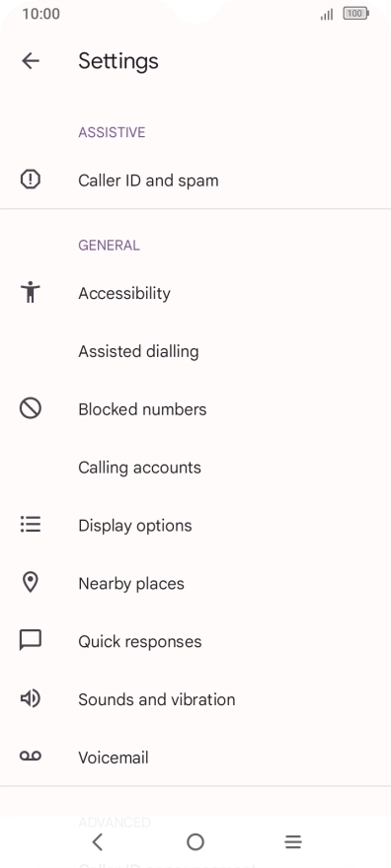Tap the Caller ID and spam warning icon

click(x=31, y=180)
